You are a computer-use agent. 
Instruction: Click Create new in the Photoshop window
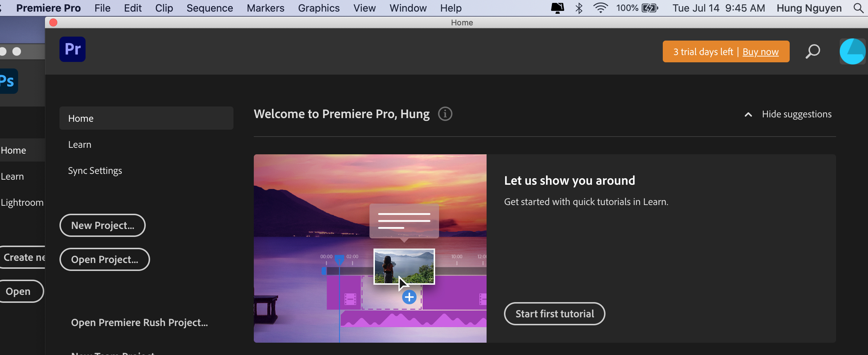pos(22,257)
